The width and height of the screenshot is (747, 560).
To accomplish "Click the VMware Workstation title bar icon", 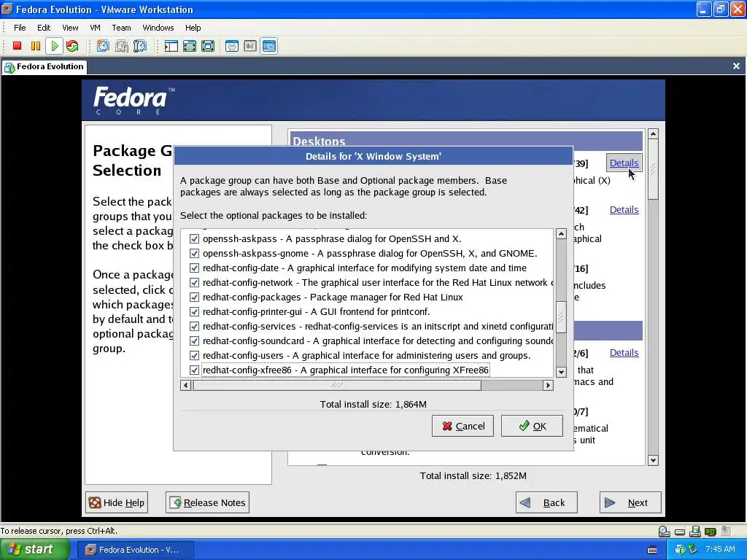I will pos(7,9).
